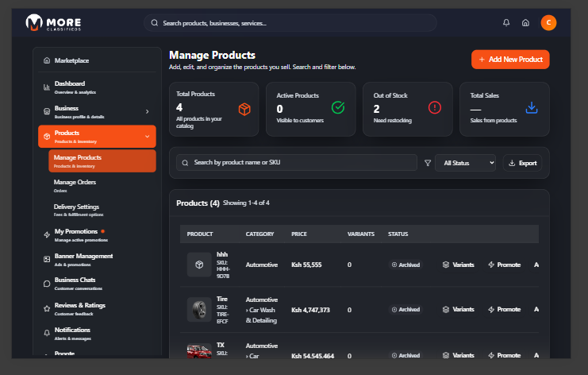Go to Delivery Settings page
Viewport: 588px width, 375px height.
pos(77,210)
